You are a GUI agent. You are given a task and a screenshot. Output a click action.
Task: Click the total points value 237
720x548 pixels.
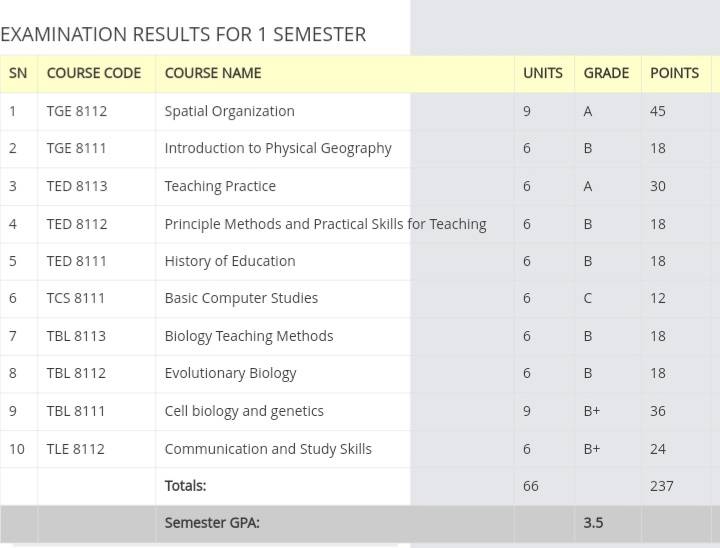(x=662, y=486)
